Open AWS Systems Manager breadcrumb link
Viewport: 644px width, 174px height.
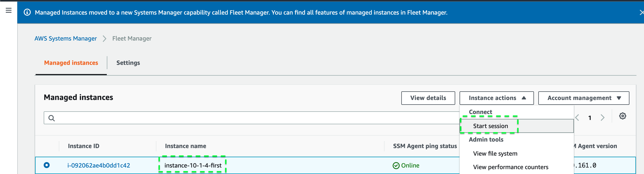click(66, 38)
